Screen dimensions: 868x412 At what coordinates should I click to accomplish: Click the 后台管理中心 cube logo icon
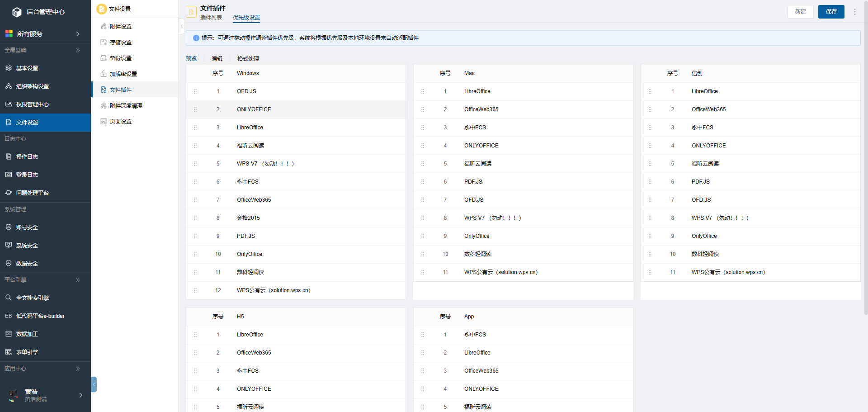pos(17,12)
